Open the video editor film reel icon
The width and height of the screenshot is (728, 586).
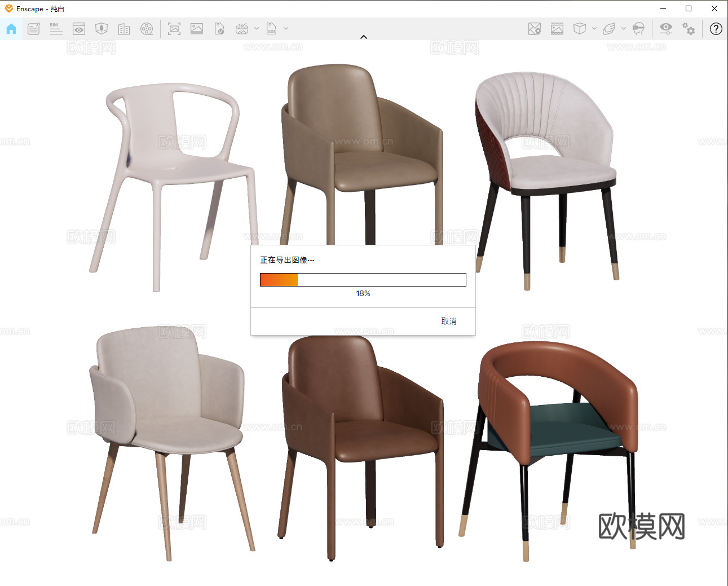coord(147,29)
